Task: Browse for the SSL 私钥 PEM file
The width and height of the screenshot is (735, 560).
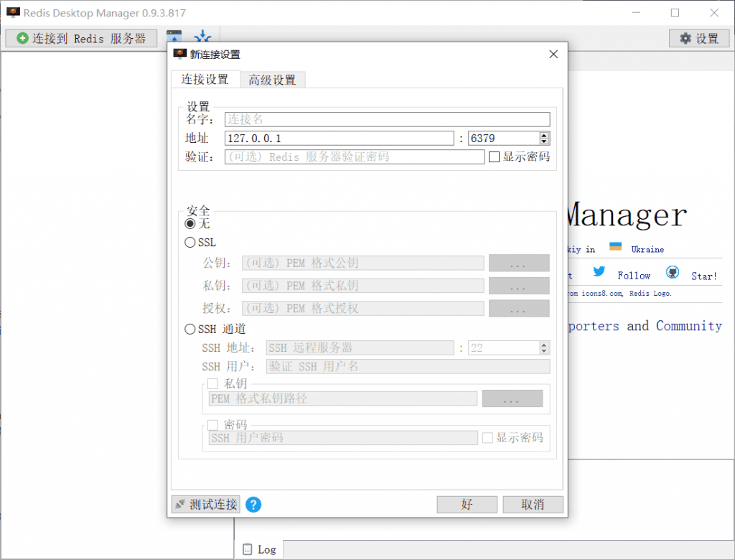Action: point(519,286)
